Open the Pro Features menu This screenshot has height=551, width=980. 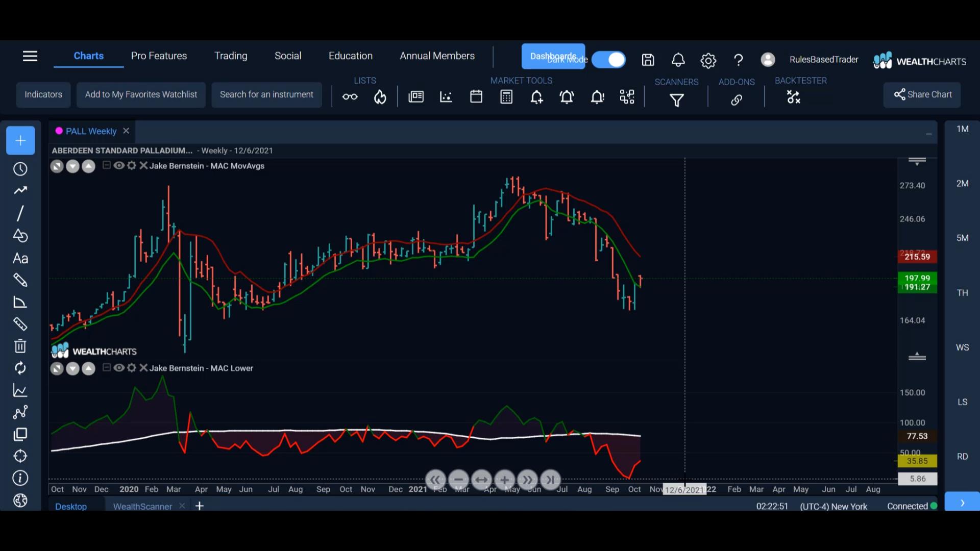(x=159, y=56)
